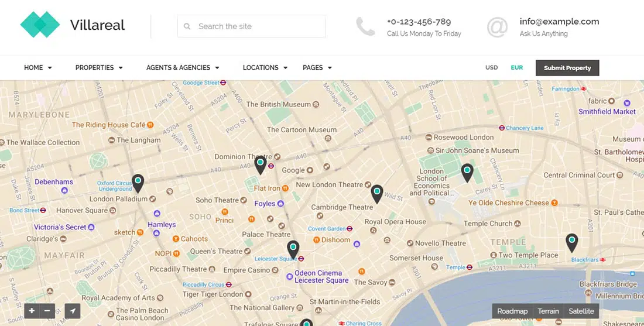Select the property pin near Blackfriars

coord(571,242)
